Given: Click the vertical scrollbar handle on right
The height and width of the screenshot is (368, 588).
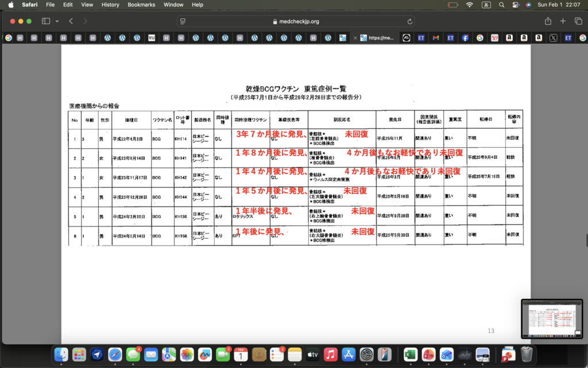Looking at the screenshot, I should coord(586,240).
